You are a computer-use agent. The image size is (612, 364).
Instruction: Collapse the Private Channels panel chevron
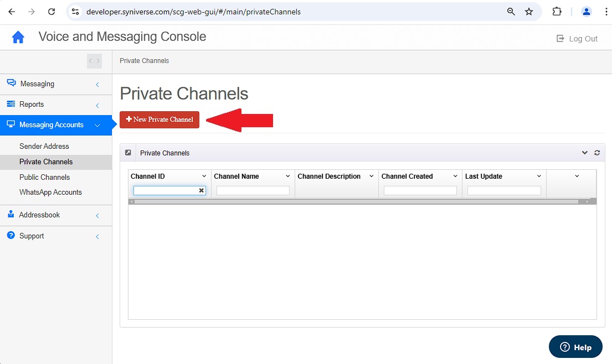click(584, 153)
